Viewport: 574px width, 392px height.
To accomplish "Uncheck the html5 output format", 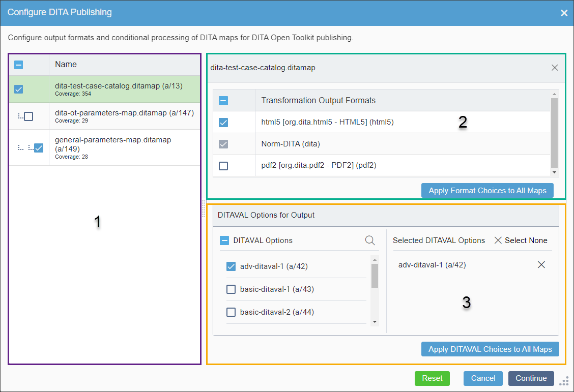I will pos(223,122).
